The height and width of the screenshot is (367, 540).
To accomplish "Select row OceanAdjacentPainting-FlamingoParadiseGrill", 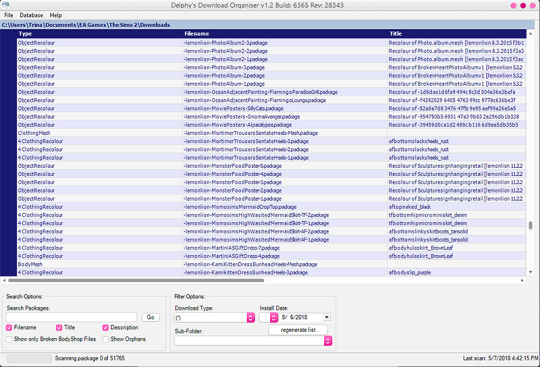I will coord(271,92).
